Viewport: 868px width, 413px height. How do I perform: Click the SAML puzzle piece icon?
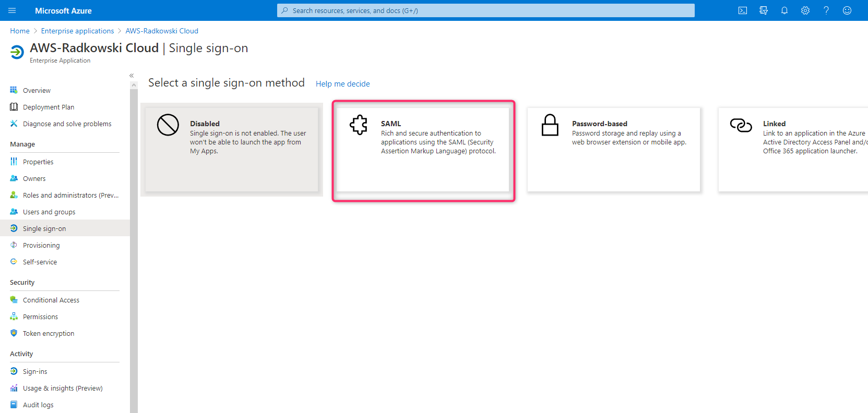[359, 125]
